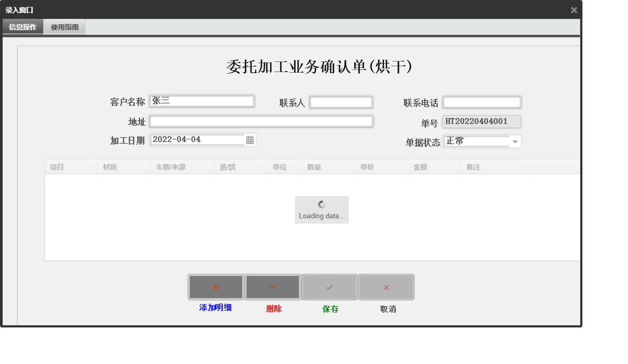Select the 信息操作 tab
This screenshot has height=364, width=628.
point(22,26)
